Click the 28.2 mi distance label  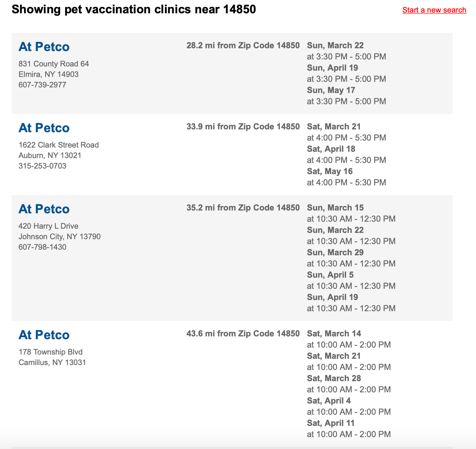point(243,45)
